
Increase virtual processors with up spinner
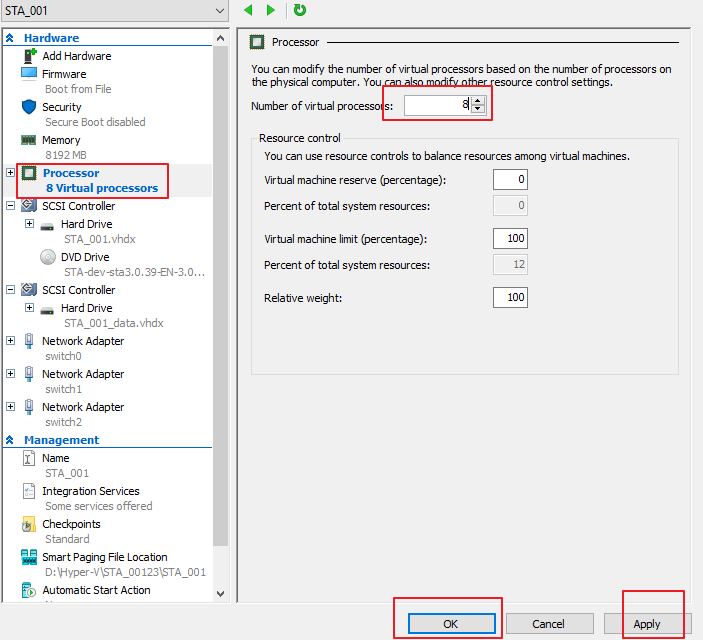(x=477, y=101)
